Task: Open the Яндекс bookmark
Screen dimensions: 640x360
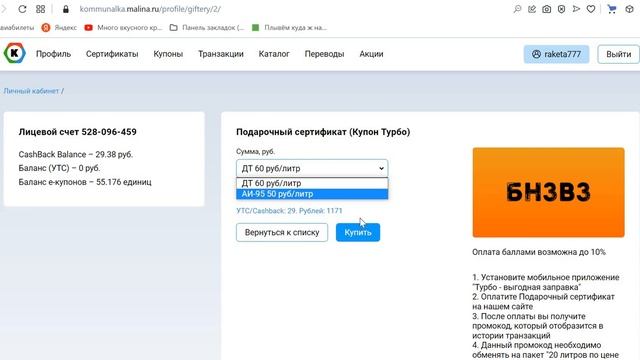Action: pyautogui.click(x=59, y=28)
